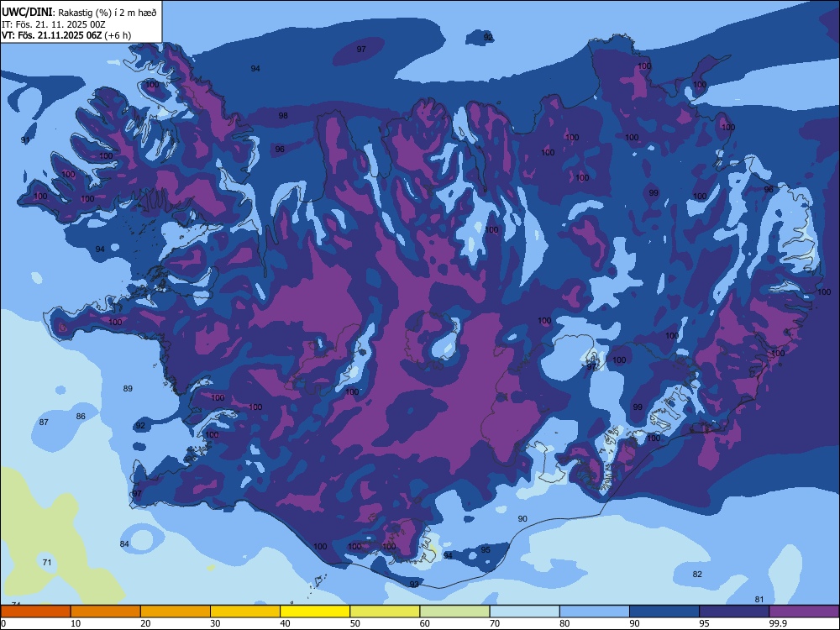Click the map value '84' southwest of Iceland
The width and height of the screenshot is (840, 630).
(124, 543)
